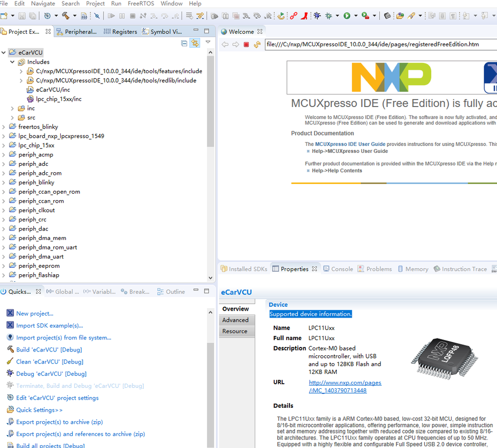Viewport: 497px width, 448px height.
Task: Click the hammer Build toolbar icon
Action: pos(66,15)
